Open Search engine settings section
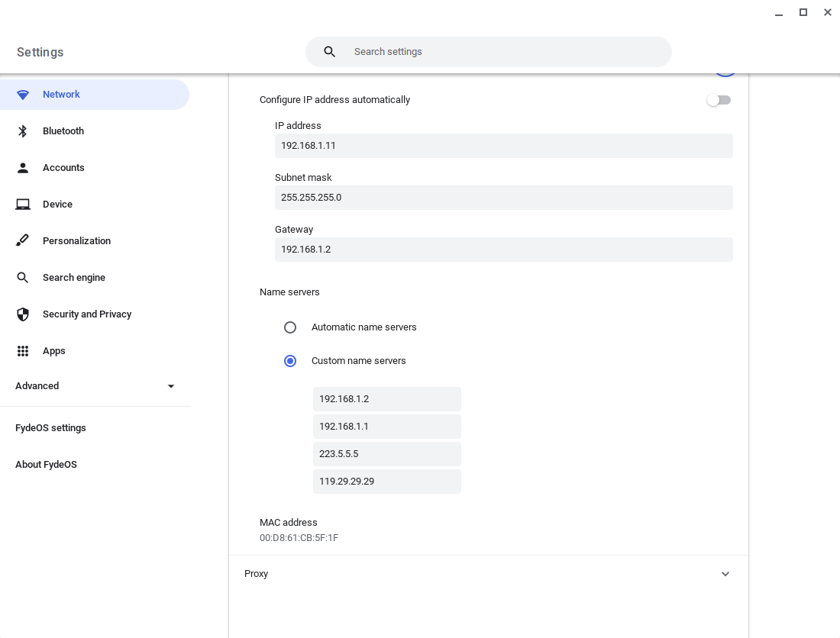The height and width of the screenshot is (638, 840). pyautogui.click(x=74, y=277)
